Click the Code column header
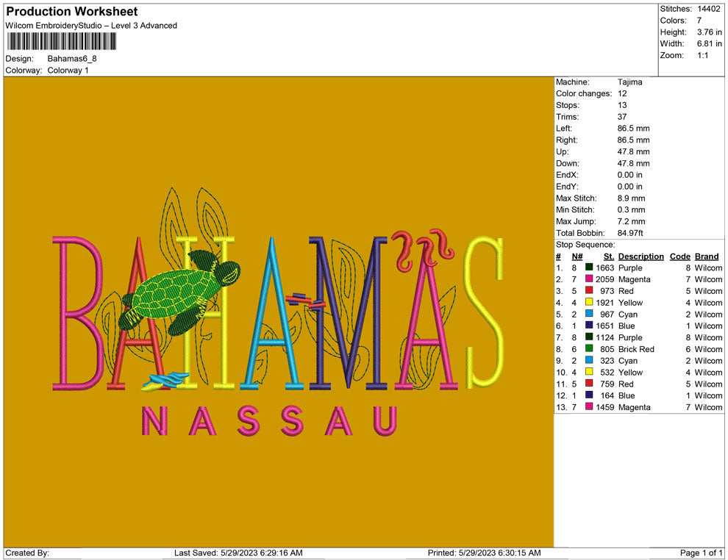The height and width of the screenshot is (560, 728). coord(679,256)
